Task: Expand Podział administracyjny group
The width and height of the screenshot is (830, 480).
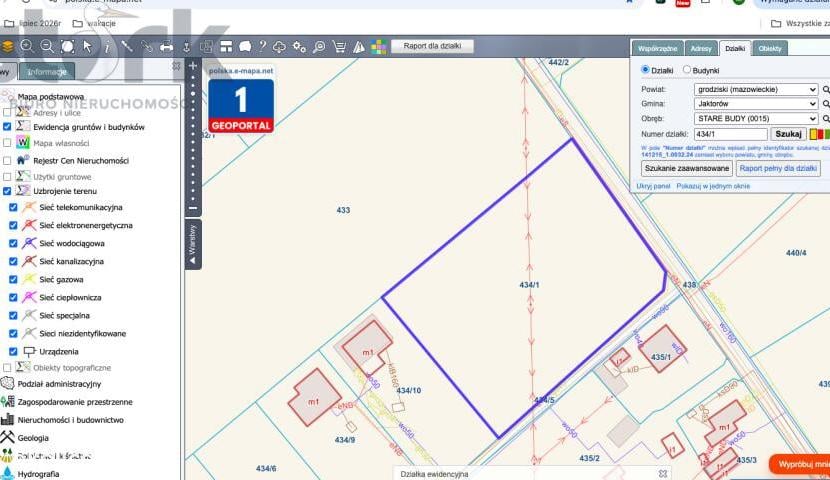Action: click(x=59, y=384)
